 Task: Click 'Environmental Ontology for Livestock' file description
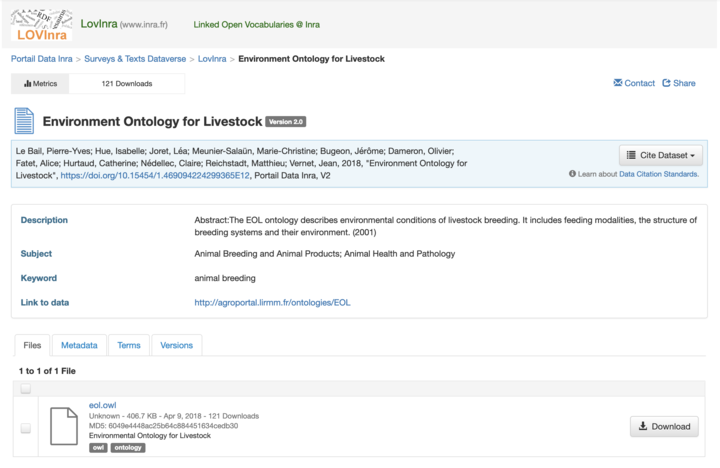tap(150, 435)
